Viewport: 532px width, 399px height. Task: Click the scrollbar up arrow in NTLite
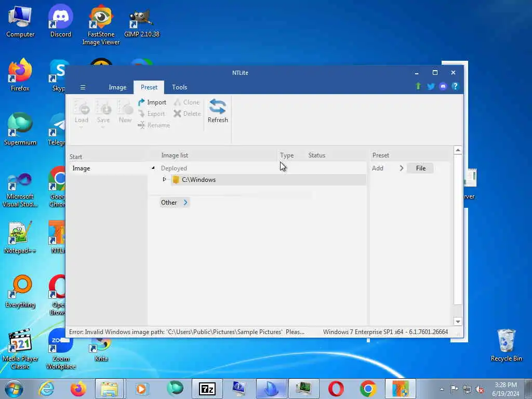coord(458,150)
